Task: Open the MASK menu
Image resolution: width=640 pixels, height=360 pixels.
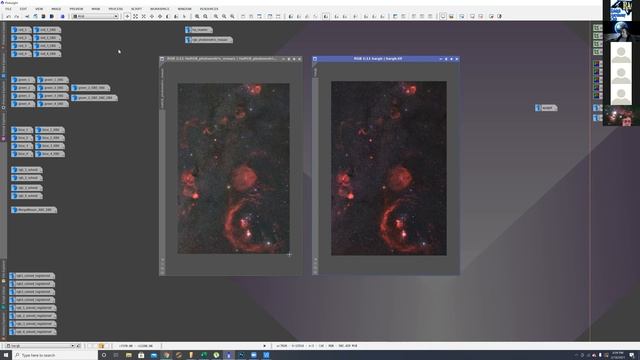Action: pos(96,9)
